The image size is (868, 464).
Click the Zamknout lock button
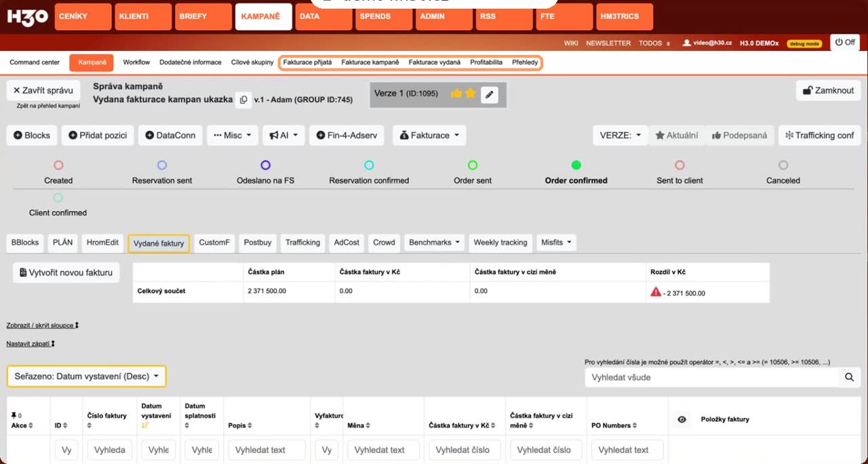828,90
